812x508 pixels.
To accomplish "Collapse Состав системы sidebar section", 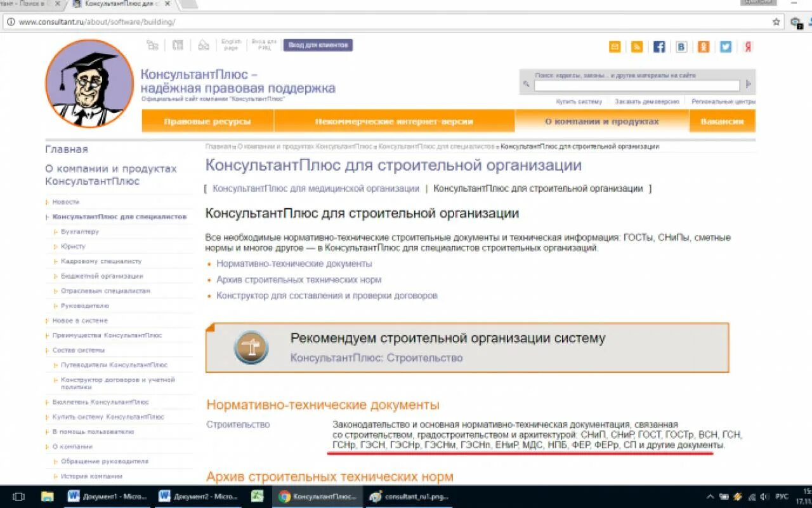I will tap(47, 351).
